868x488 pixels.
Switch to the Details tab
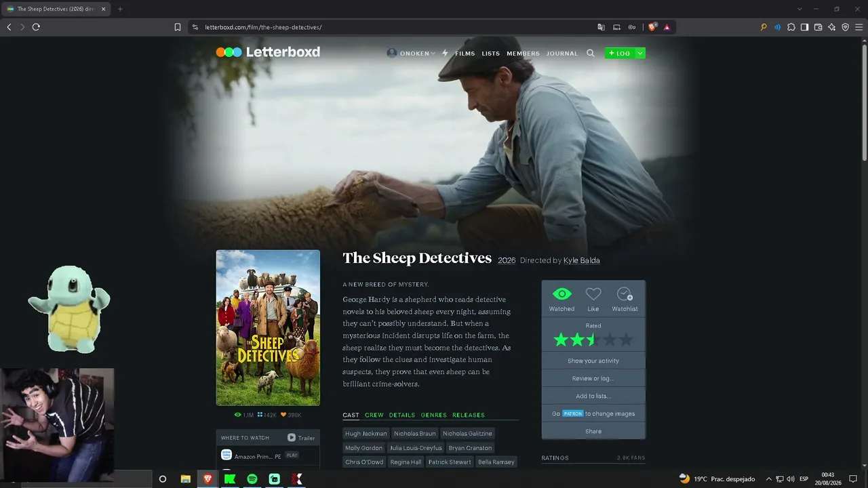pos(401,415)
